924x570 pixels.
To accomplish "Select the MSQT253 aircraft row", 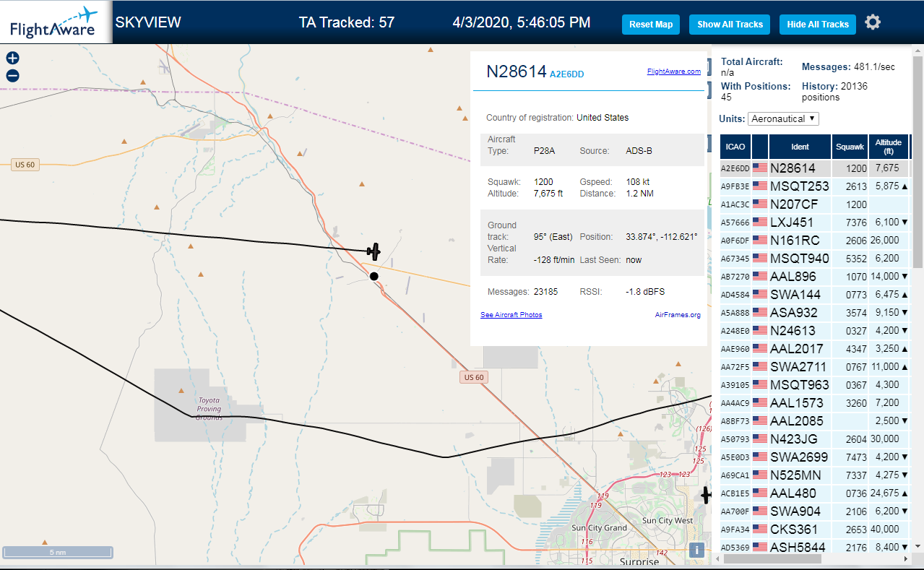I will click(814, 186).
